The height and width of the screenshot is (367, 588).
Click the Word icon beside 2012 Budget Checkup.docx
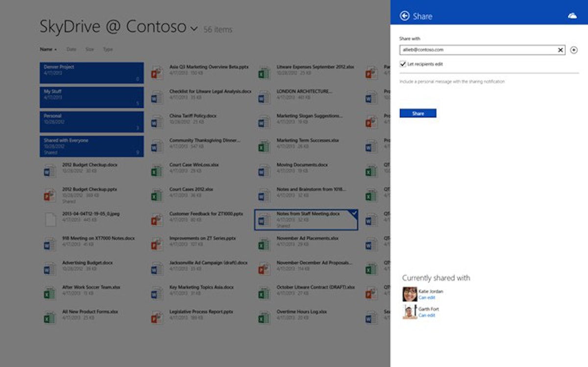pos(49,170)
